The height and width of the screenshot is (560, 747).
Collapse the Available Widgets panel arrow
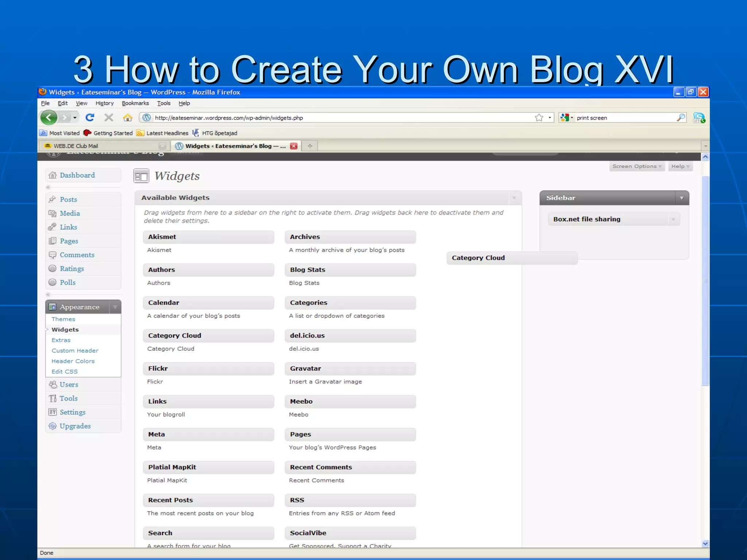pos(514,198)
